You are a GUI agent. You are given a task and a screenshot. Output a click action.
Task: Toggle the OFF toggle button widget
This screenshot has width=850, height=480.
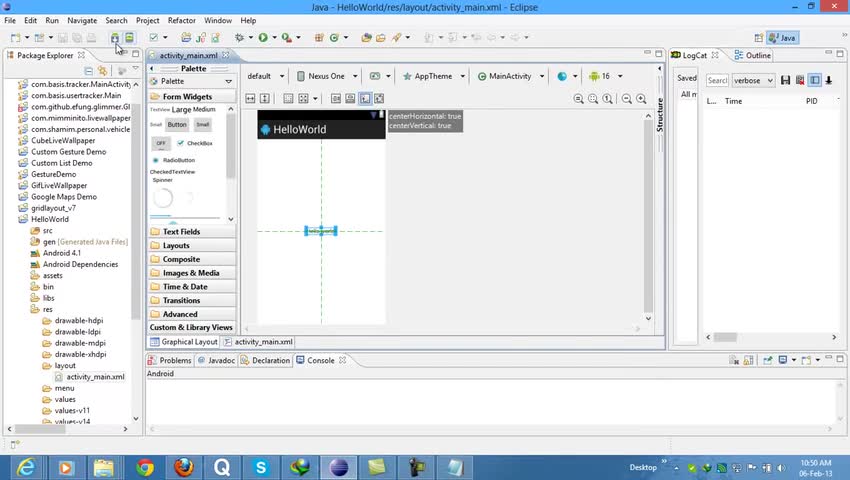pyautogui.click(x=161, y=143)
